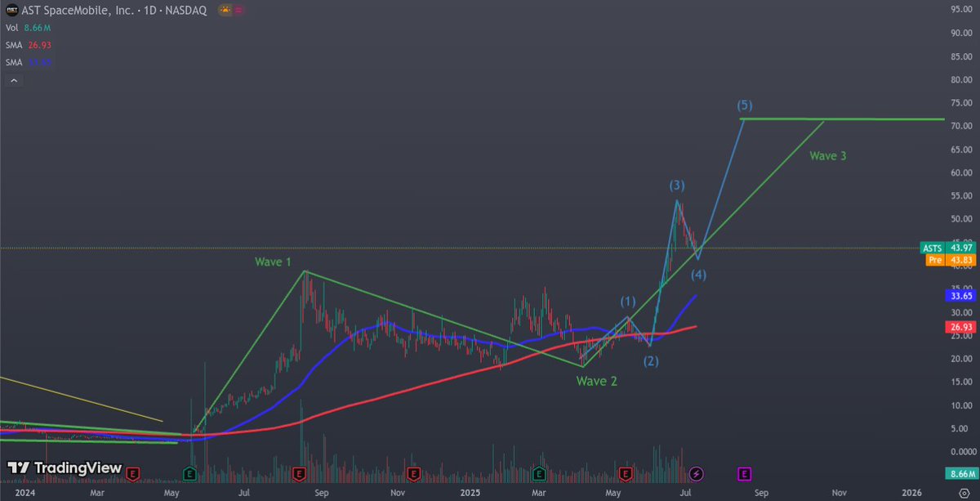This screenshot has width=980, height=501.
Task: Select the SMA 33.65 indicator legend
Action: [x=29, y=62]
